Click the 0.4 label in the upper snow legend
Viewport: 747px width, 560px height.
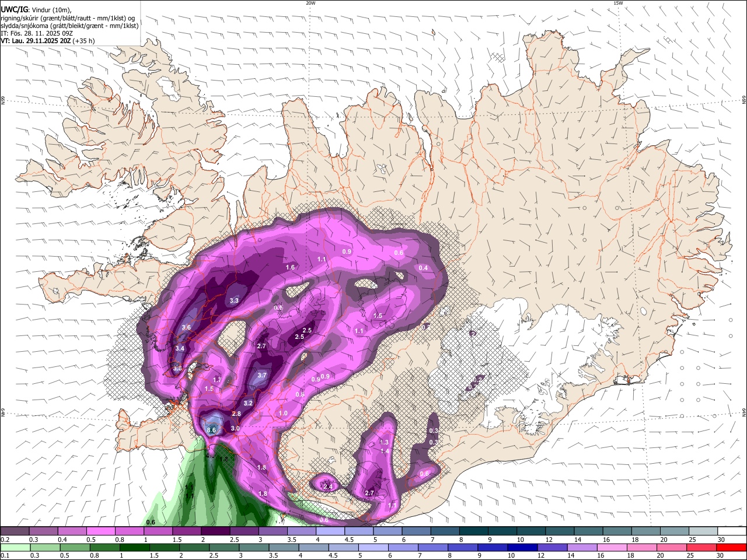point(62,540)
